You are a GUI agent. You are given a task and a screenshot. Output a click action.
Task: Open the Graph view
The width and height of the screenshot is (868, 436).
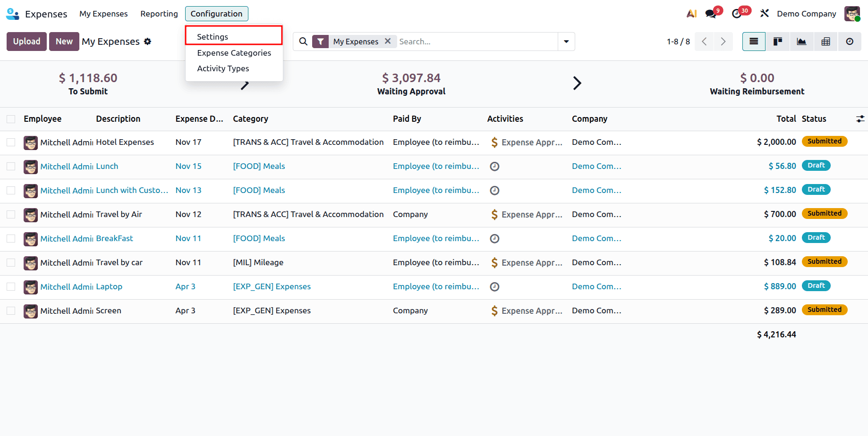pos(801,42)
